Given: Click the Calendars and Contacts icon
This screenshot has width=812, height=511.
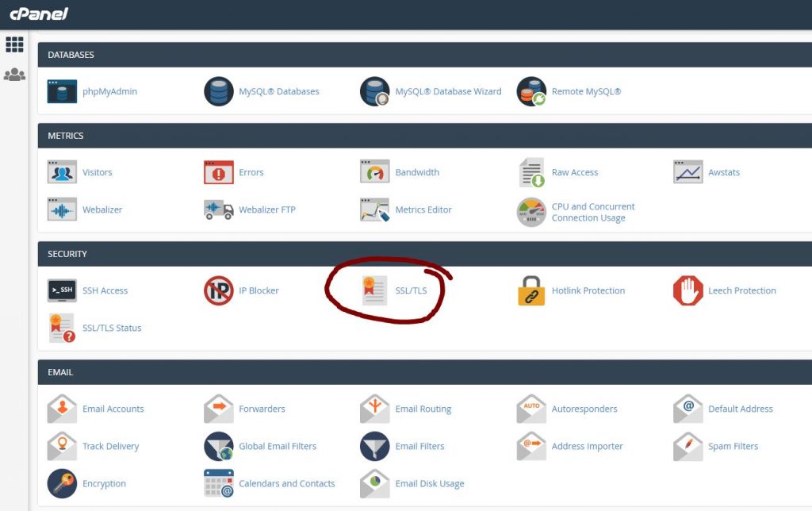Looking at the screenshot, I should pos(219,483).
